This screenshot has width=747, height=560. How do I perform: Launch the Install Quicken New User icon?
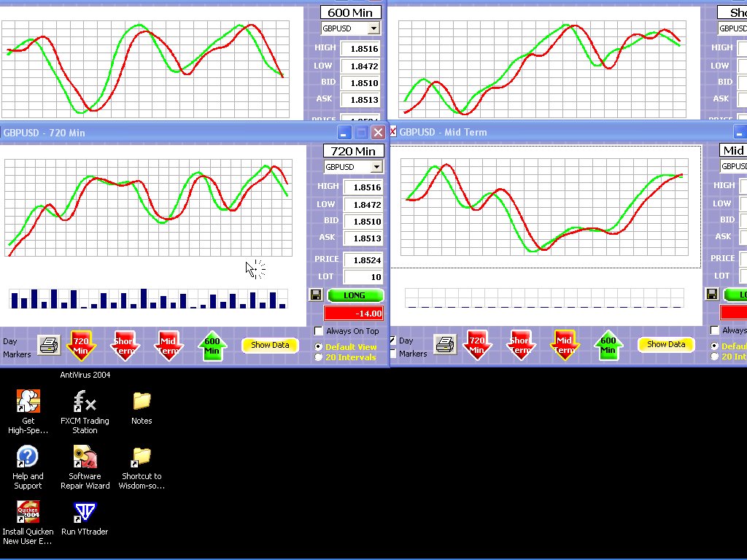[x=28, y=522]
